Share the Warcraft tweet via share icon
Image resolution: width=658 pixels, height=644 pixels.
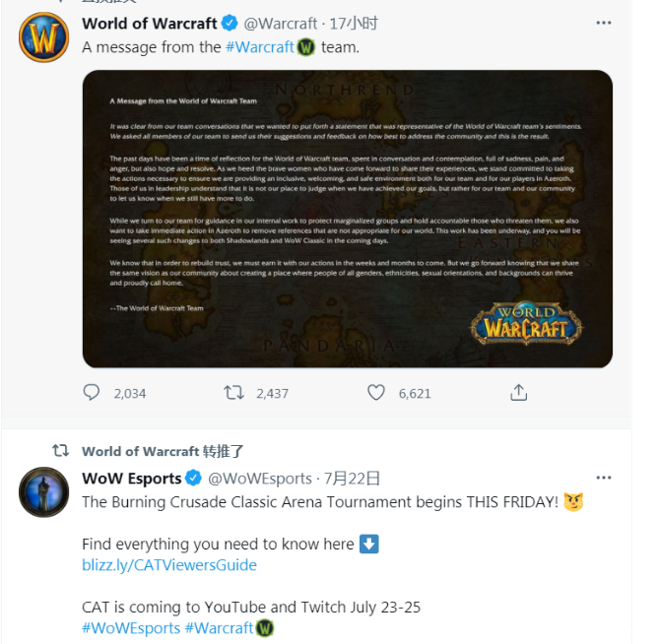(519, 393)
